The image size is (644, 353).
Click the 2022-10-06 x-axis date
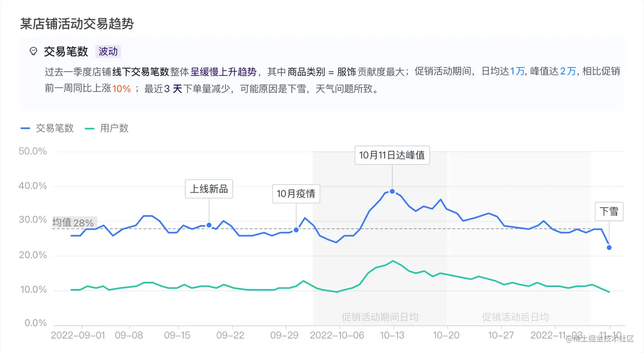pyautogui.click(x=337, y=336)
